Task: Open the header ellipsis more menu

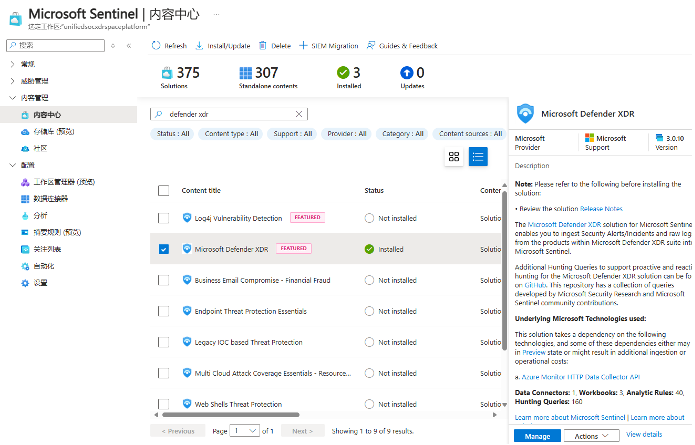Action: [x=216, y=14]
